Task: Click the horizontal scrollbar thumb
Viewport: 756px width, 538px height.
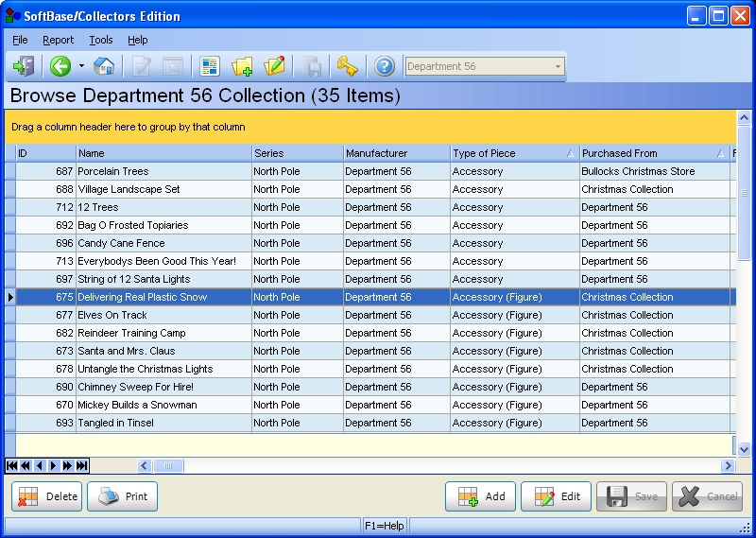Action: 168,465
